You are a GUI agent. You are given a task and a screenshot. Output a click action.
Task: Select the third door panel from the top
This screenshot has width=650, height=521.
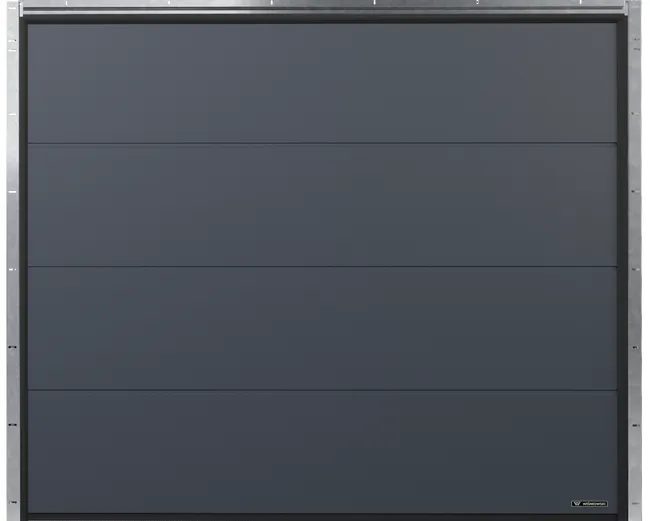(322, 328)
